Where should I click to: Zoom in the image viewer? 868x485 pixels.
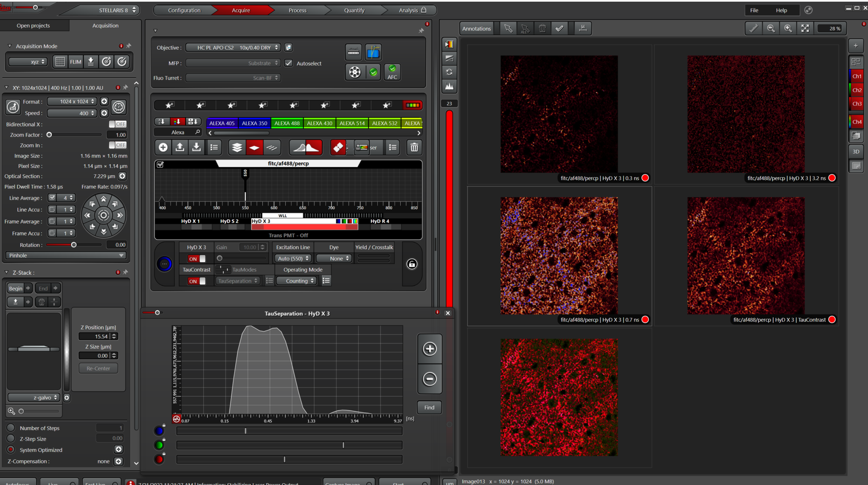click(x=788, y=28)
